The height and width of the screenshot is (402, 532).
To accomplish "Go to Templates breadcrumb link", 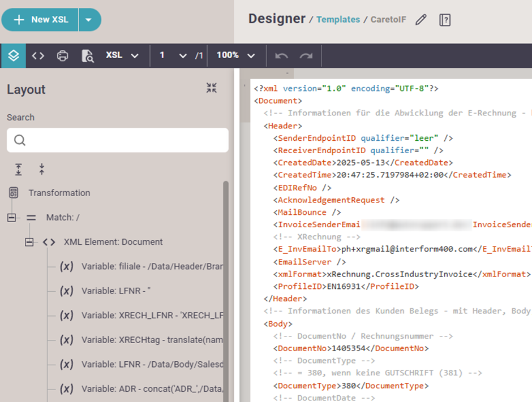I will [x=338, y=20].
